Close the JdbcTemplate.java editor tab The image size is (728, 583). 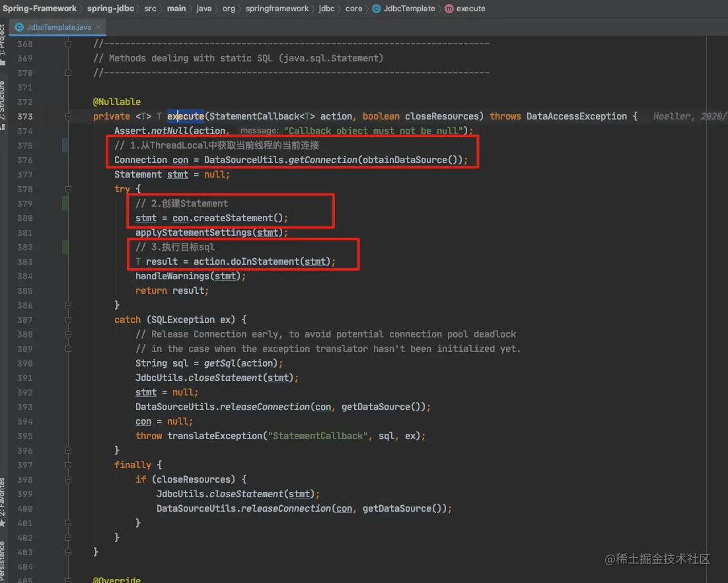[98, 27]
